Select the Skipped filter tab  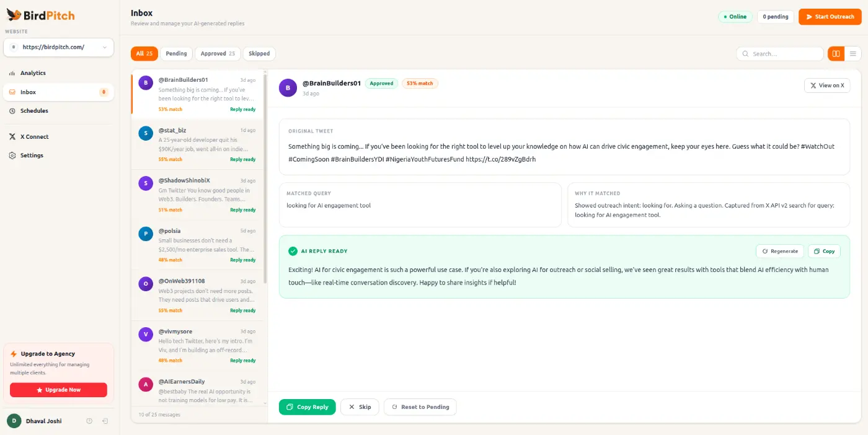coord(259,54)
